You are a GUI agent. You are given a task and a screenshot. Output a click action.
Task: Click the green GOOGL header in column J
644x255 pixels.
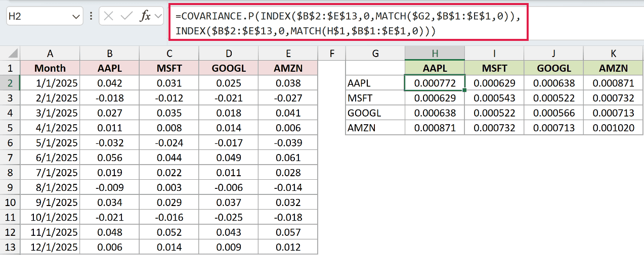(x=553, y=68)
